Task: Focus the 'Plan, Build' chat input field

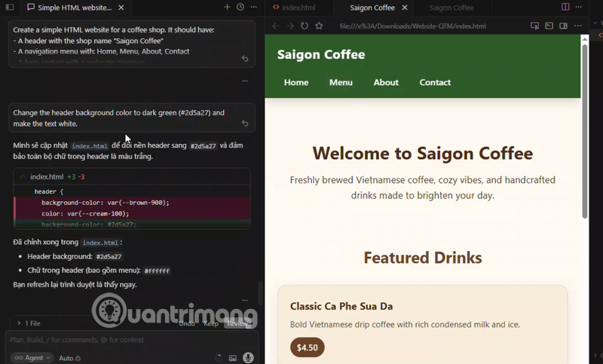Action: (x=130, y=340)
